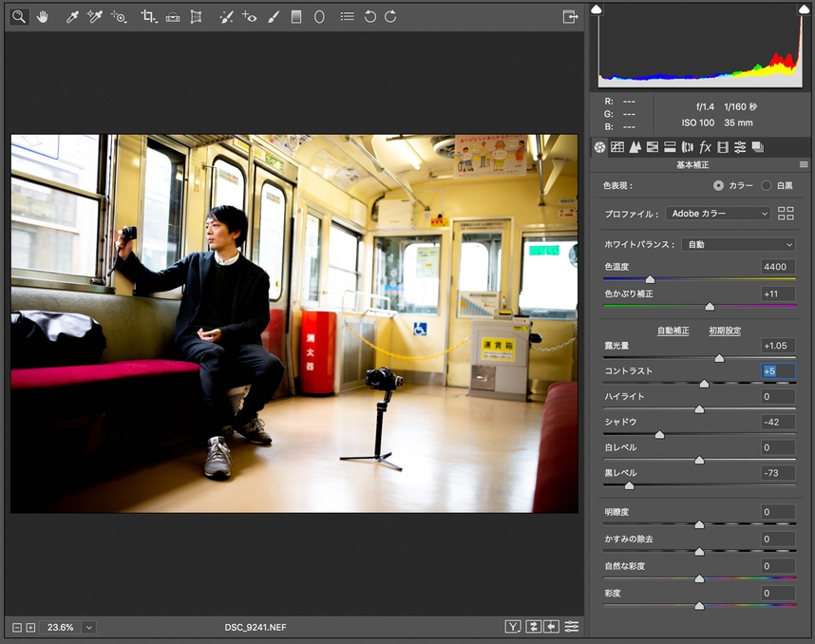Toggle the shadow clipping warning in histogram
Screen dimensions: 815x644
597,9
